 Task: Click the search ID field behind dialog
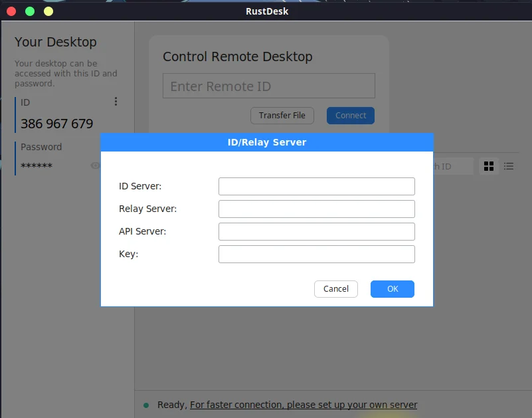coord(453,166)
